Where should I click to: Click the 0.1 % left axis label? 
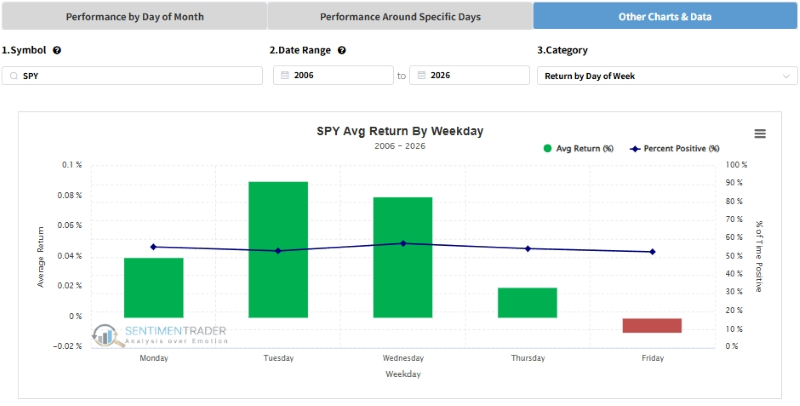[72, 165]
